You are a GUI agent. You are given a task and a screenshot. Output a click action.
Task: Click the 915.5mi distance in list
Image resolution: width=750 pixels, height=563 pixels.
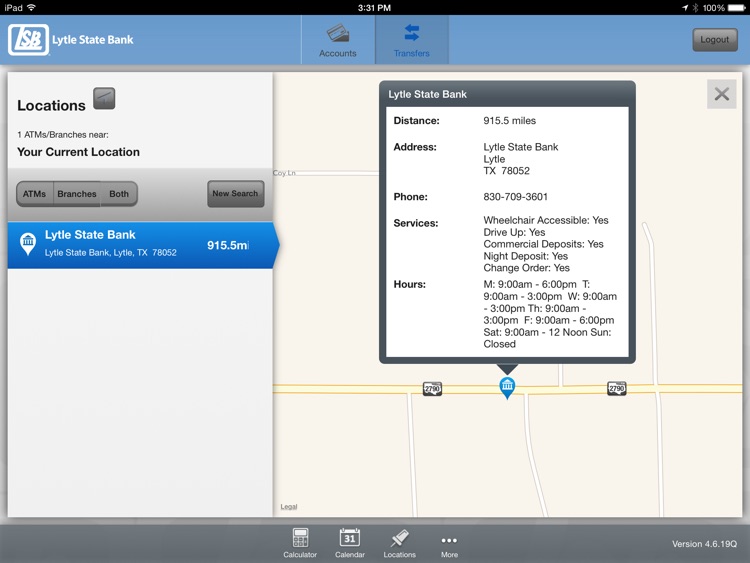tap(228, 245)
